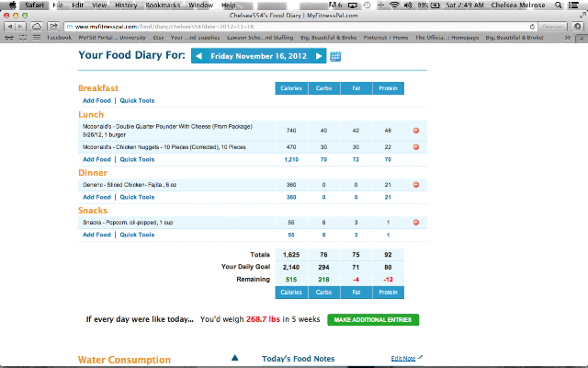Image resolution: width=588 pixels, height=368 pixels.
Task: Click the Friday November 16, 2012 date
Action: (x=258, y=56)
